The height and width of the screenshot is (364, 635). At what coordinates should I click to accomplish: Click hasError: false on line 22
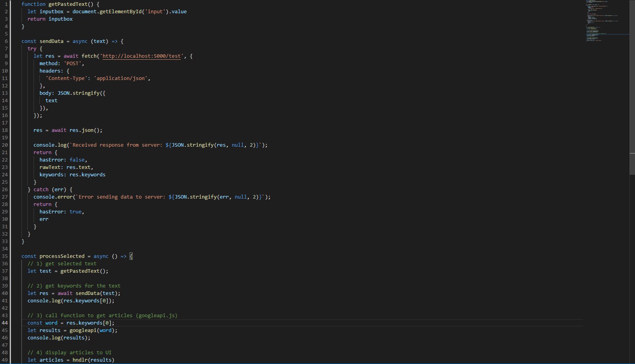(62, 160)
